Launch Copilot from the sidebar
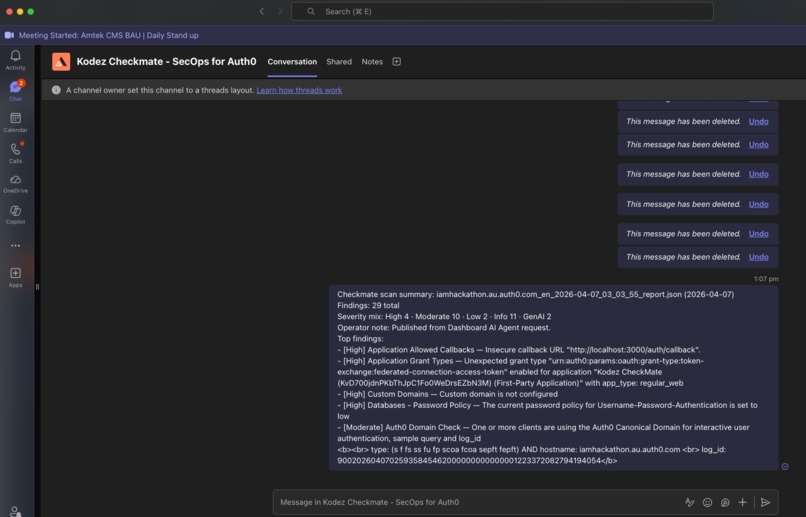This screenshot has height=517, width=806. coord(15,214)
